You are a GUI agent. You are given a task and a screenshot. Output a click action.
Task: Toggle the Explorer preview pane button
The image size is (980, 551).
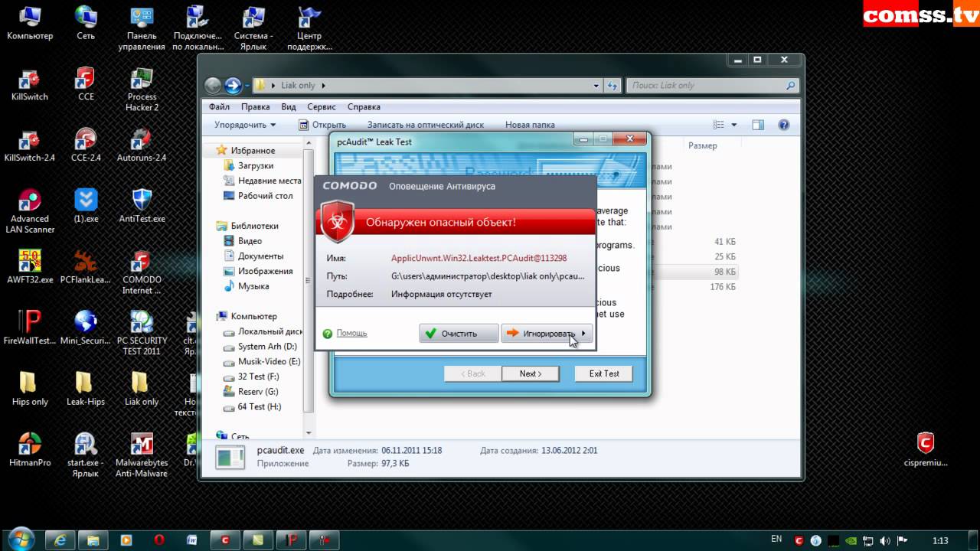pyautogui.click(x=757, y=125)
